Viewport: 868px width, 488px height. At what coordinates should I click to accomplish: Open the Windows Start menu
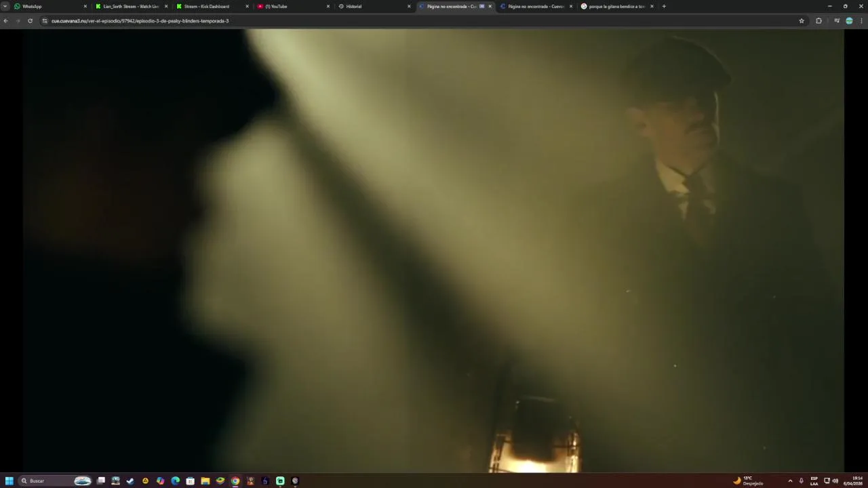coord(9,481)
